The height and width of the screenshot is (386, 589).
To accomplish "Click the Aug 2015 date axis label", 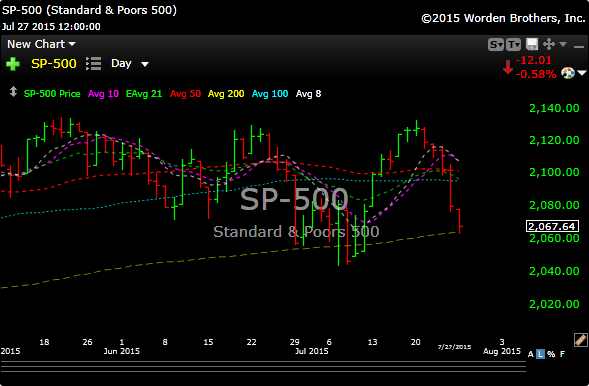I will tap(502, 351).
